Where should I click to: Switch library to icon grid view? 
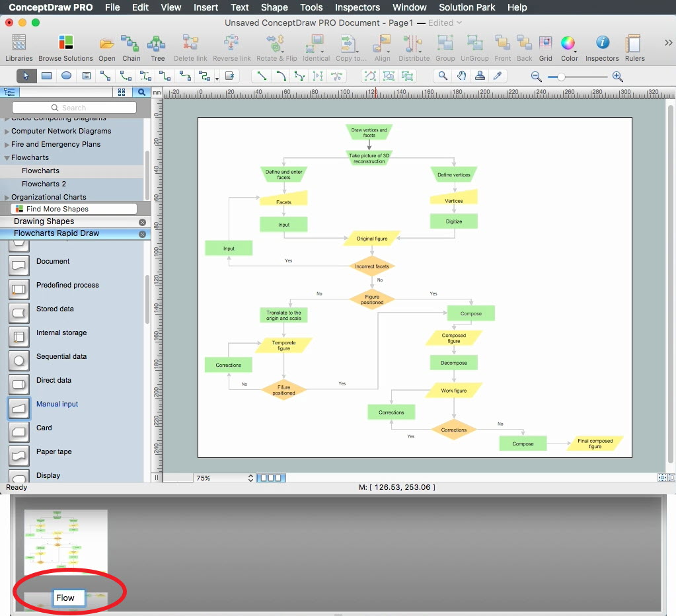[x=121, y=93]
